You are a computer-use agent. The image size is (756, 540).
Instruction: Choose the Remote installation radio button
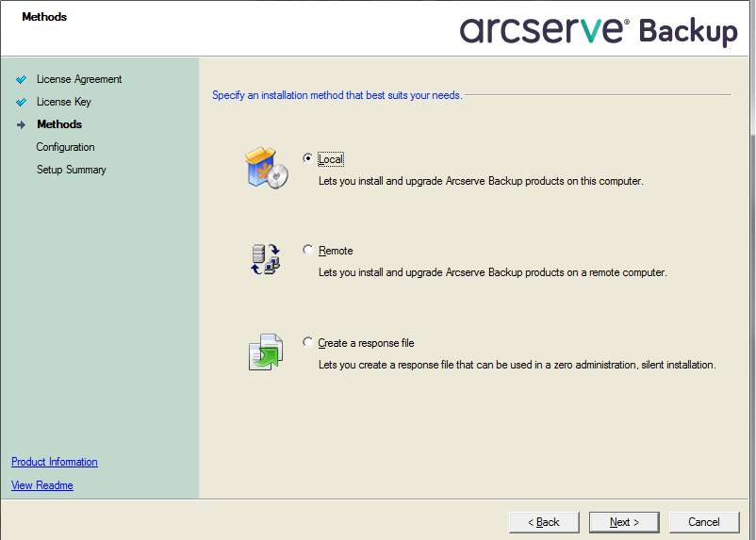click(x=307, y=250)
